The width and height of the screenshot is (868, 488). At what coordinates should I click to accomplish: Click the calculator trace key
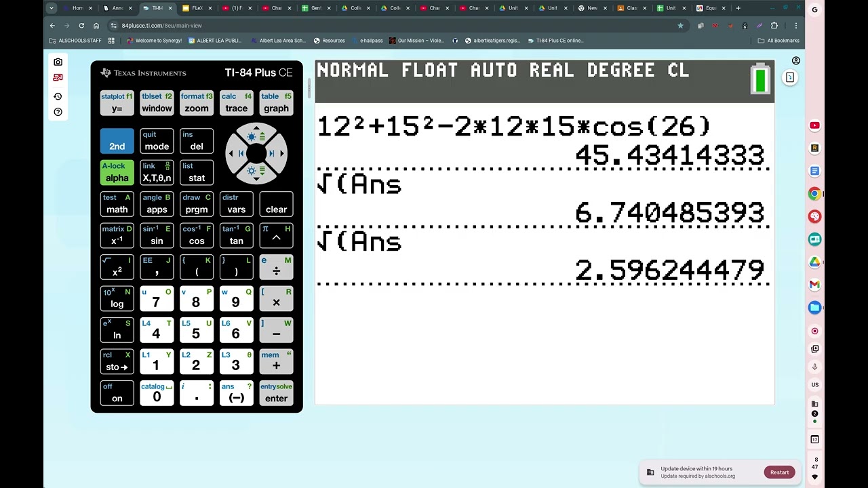tap(237, 103)
